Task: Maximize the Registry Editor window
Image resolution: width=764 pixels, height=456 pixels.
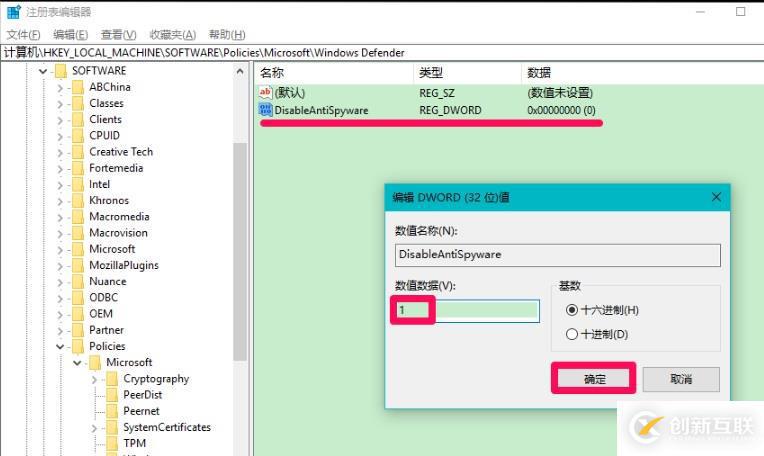Action: coord(741,11)
